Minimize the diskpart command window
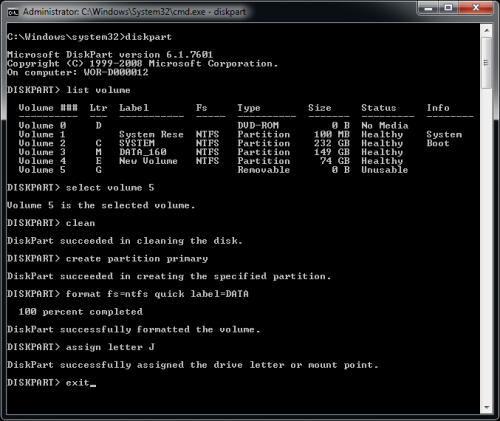Screen dimensions: 500x421 coord(429,8)
